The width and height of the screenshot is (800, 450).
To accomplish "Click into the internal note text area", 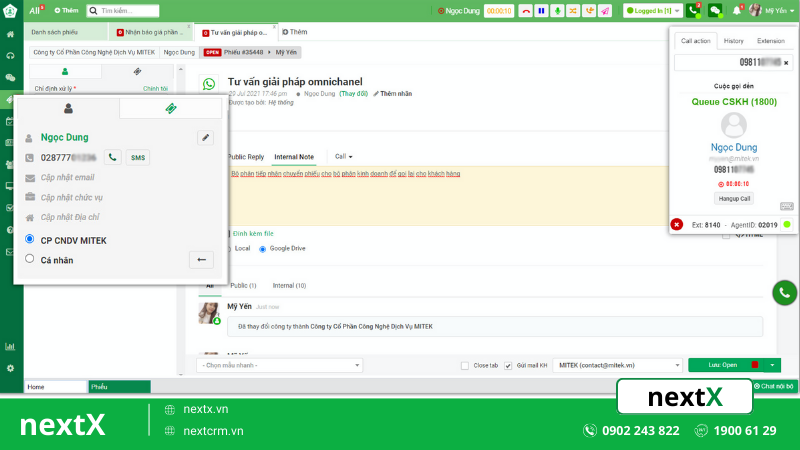I will tap(447, 196).
